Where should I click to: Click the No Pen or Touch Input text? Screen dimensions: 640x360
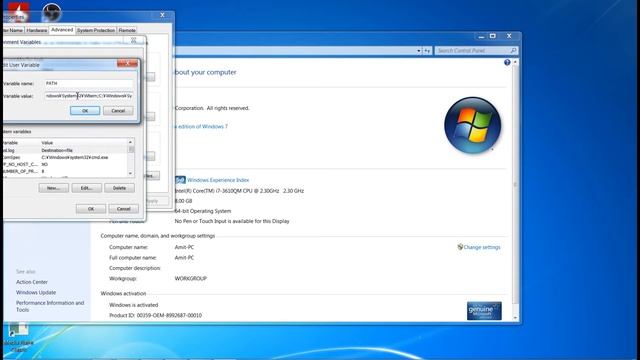(x=232, y=221)
